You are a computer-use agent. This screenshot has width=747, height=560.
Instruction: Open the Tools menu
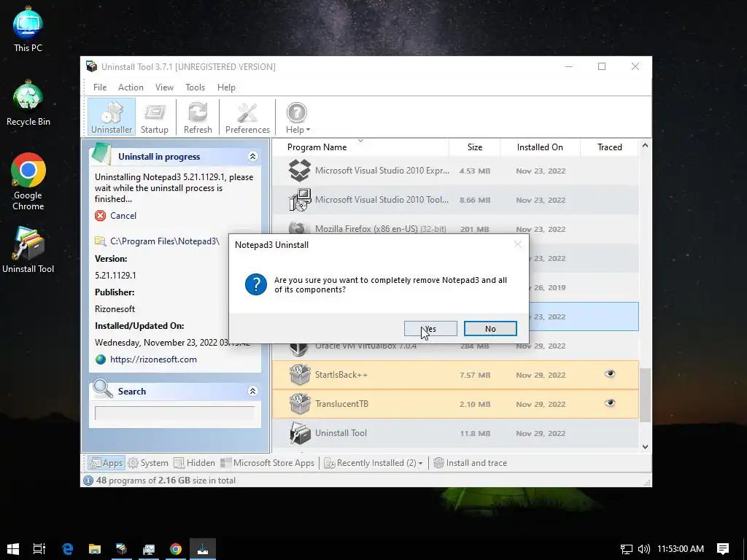[x=195, y=87]
